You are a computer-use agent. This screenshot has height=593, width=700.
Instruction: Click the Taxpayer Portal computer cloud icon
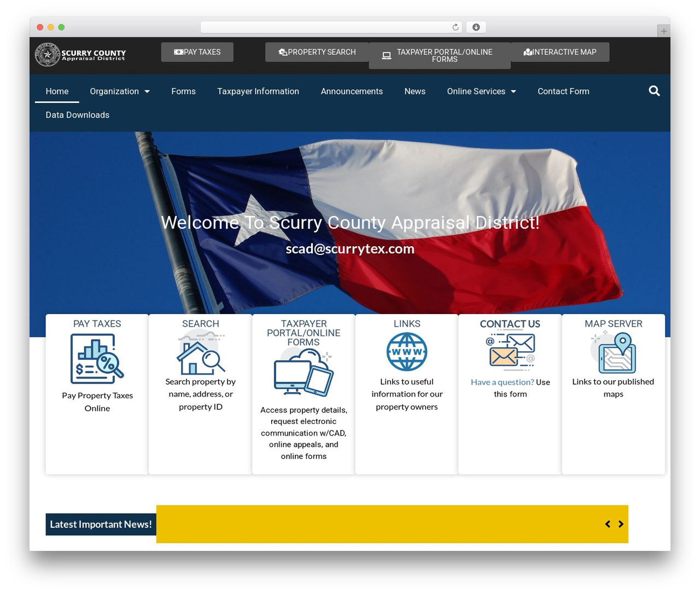(x=304, y=373)
